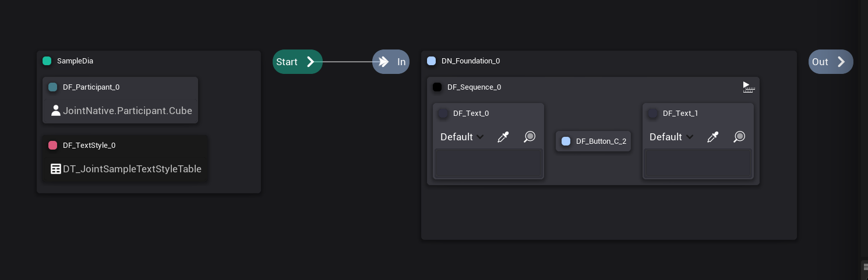
Task: Click the eyedropper icon in DF_Text_0
Action: [503, 137]
